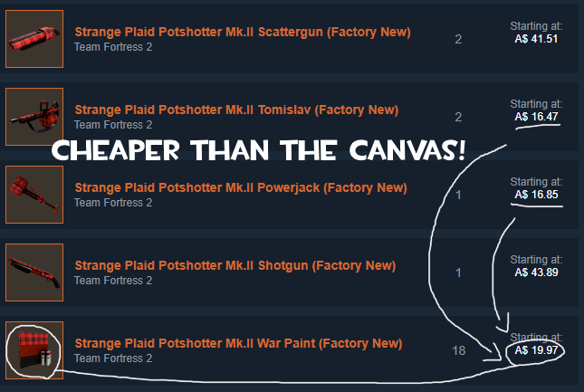Open Strange Plaid Potshotter Mk.II Tomislav listing
The width and height of the screenshot is (584, 392).
pos(236,110)
